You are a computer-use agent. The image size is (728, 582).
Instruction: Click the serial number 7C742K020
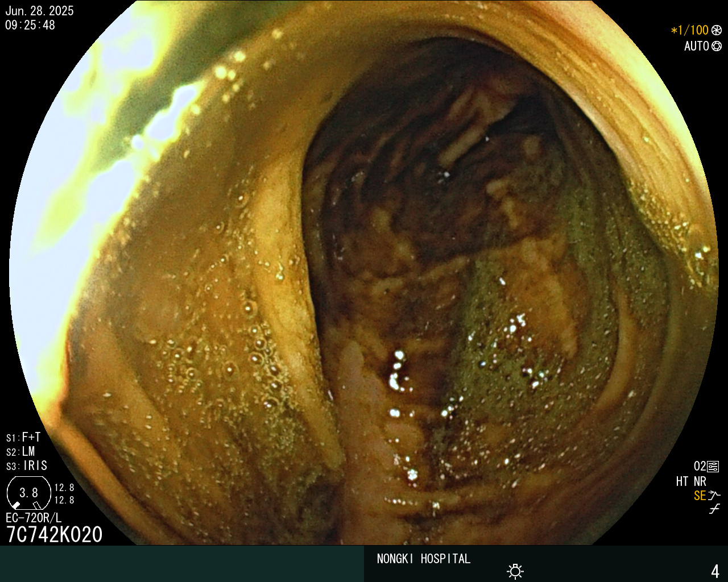point(55,535)
